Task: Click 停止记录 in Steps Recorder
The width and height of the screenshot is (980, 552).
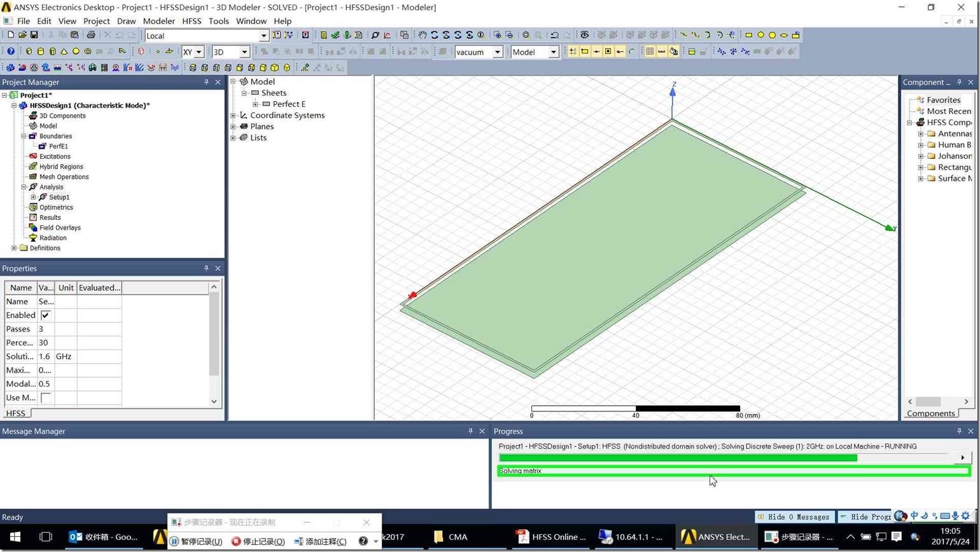Action: click(258, 542)
